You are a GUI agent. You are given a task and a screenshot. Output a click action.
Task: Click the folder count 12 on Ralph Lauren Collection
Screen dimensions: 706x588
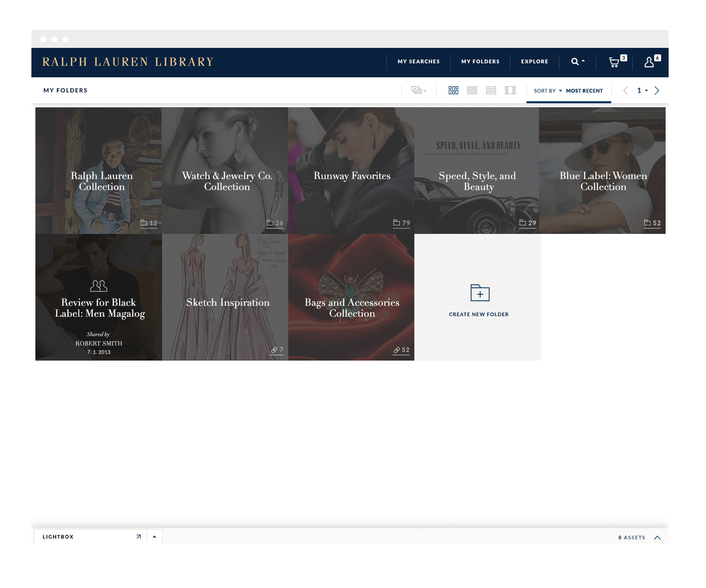click(149, 223)
